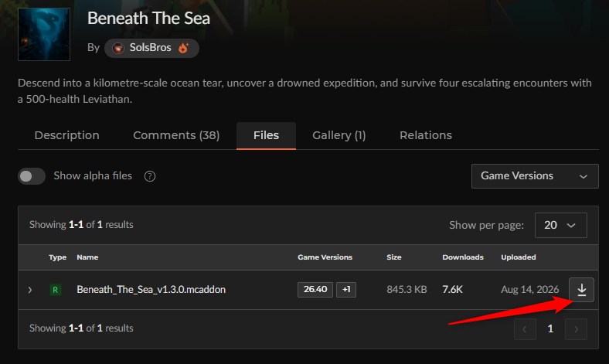
Task: Expand the +1 more game versions badge
Action: tap(346, 289)
